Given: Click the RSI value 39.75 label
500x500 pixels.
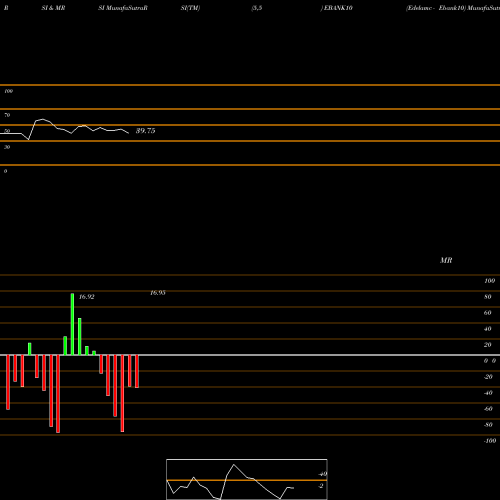Looking at the screenshot, I should (145, 131).
